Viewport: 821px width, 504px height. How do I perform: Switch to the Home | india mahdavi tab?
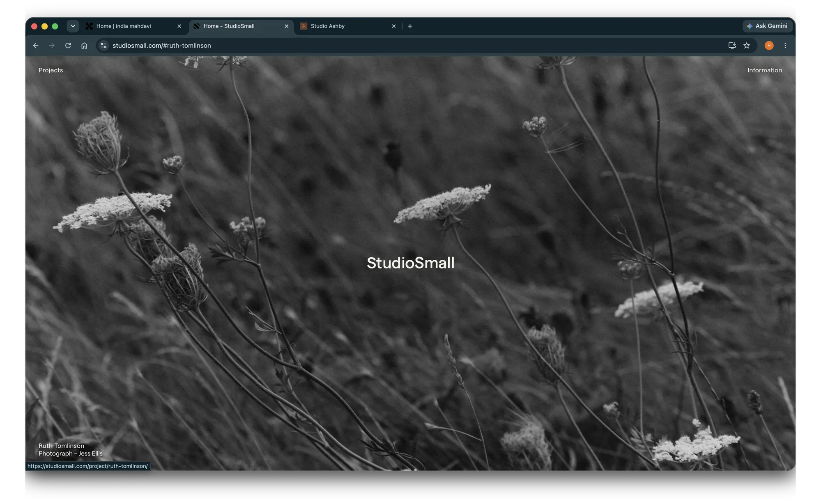tap(133, 26)
